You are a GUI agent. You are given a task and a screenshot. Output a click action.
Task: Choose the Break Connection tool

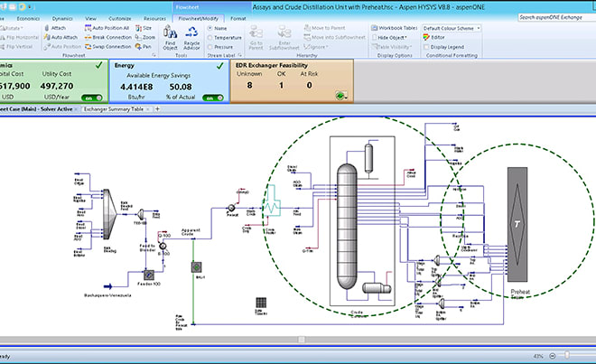(108, 37)
